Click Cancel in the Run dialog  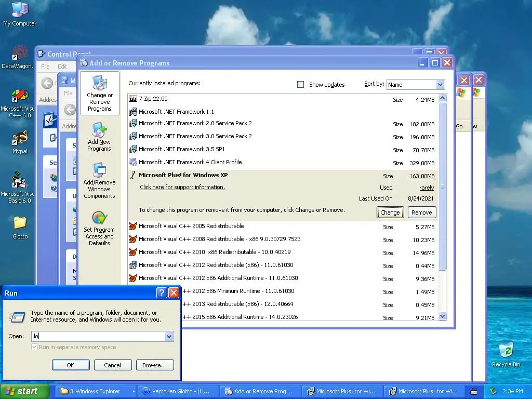[x=113, y=365]
